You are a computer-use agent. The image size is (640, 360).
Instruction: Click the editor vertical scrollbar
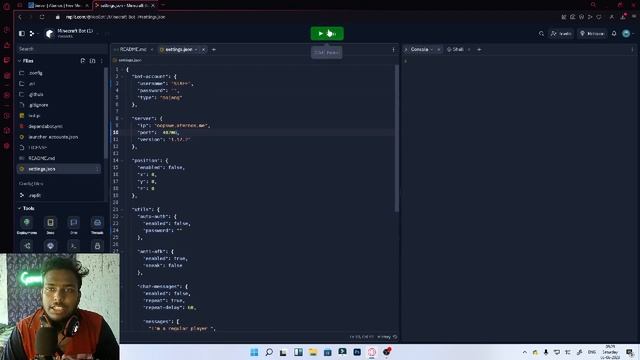click(397, 138)
